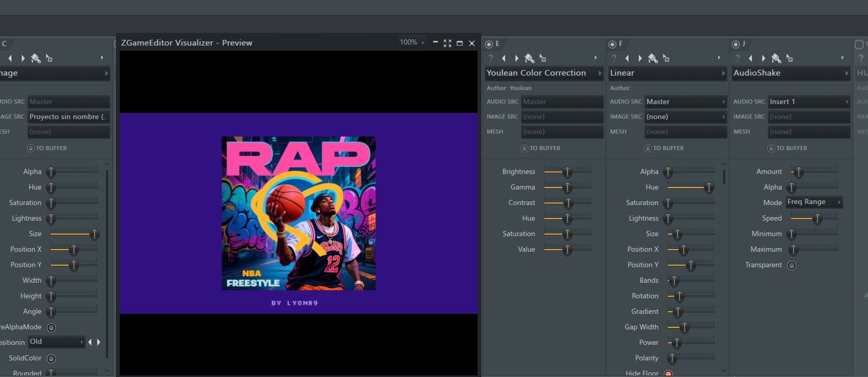
Task: Enable TO BUFFER for AudioShake layer
Action: (771, 148)
